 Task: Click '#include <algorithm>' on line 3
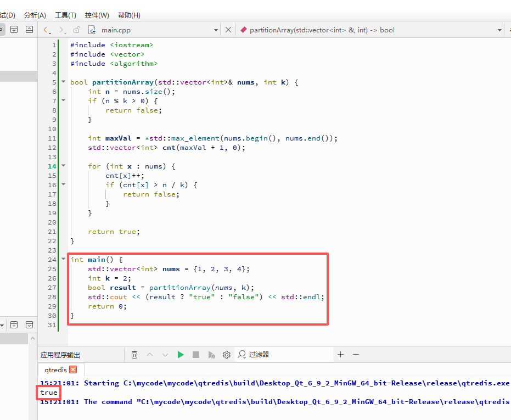tap(114, 64)
